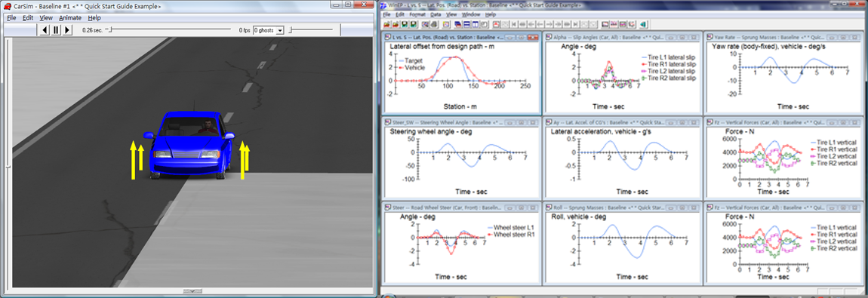Click the WinEP application icon in title bar
This screenshot has width=868, height=298.
(x=383, y=5)
